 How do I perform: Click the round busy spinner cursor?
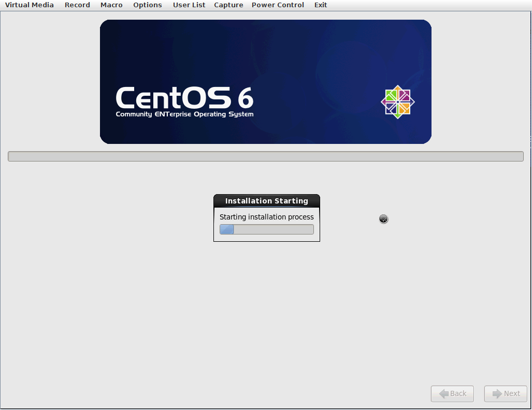pos(383,219)
